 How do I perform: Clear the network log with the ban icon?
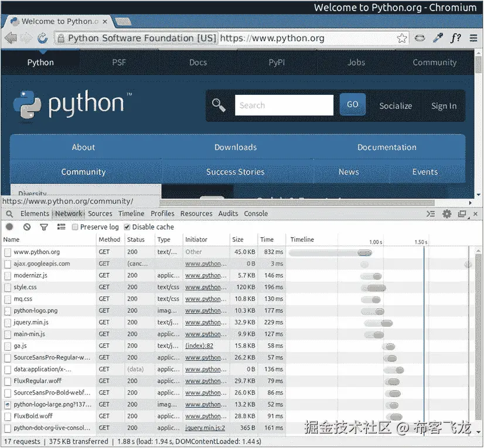click(27, 227)
